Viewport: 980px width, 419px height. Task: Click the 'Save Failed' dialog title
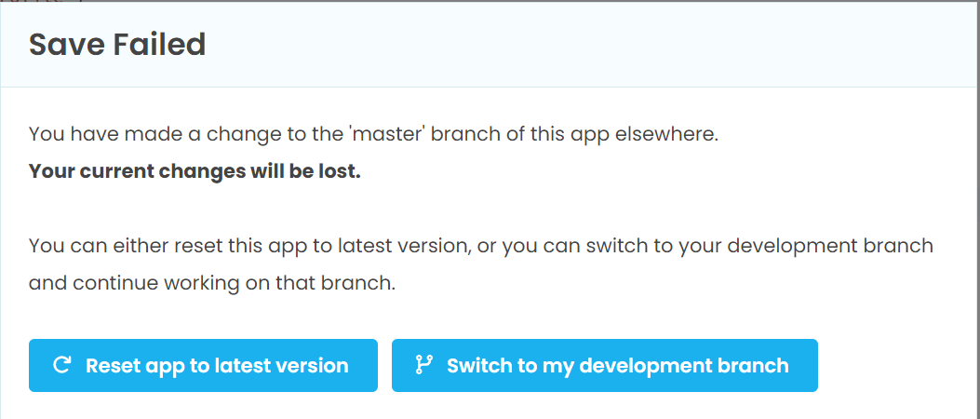point(117,45)
